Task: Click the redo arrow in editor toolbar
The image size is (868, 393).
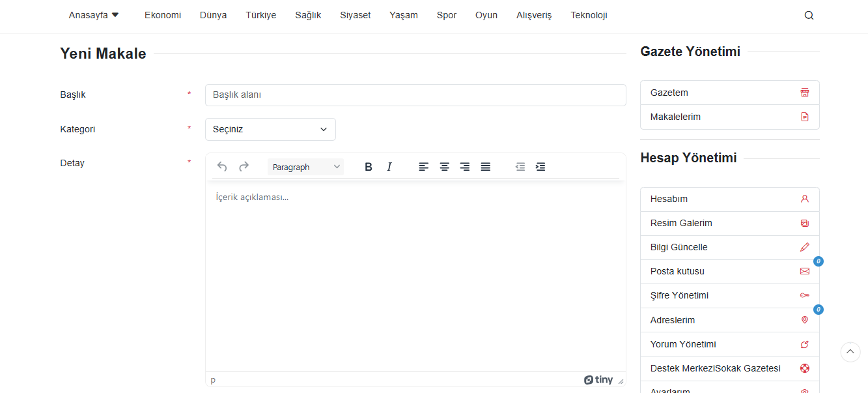Action: pos(244,167)
